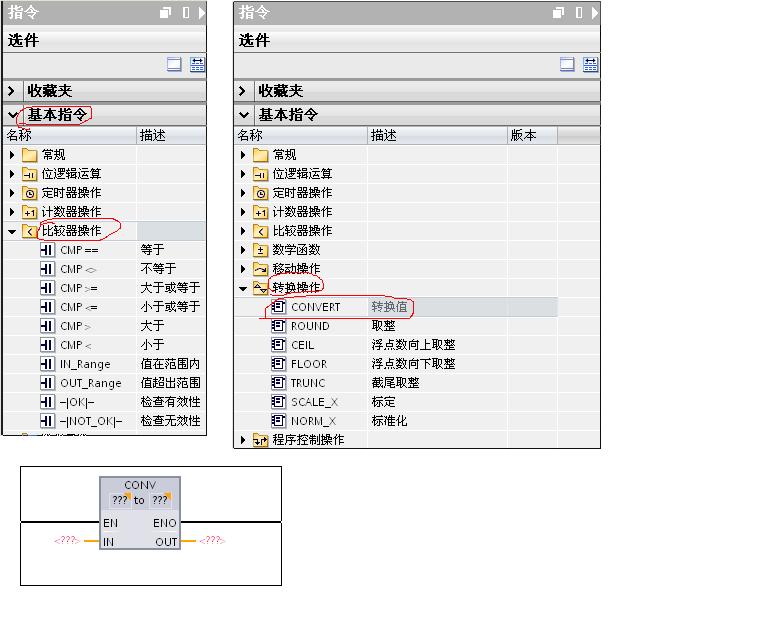The image size is (780, 630).
Task: Click the IN operand placeholder of CONV
Action: tap(67, 541)
